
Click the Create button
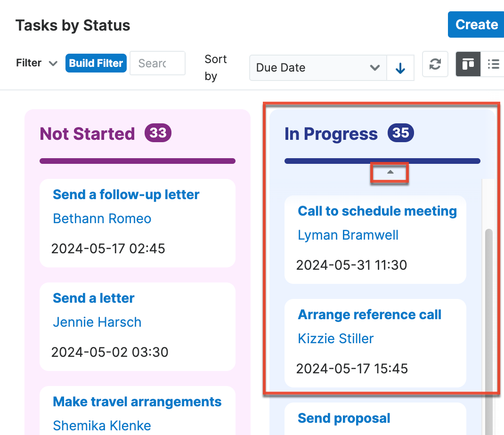(476, 24)
